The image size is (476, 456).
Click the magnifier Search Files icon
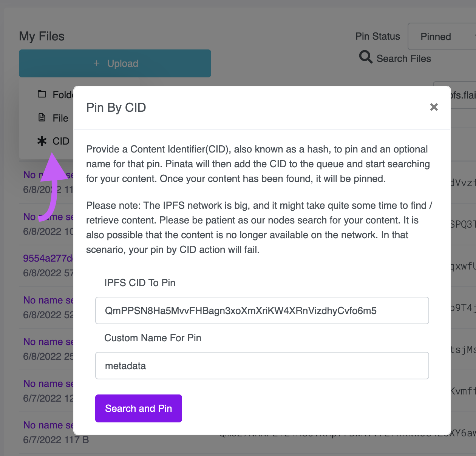pyautogui.click(x=366, y=57)
